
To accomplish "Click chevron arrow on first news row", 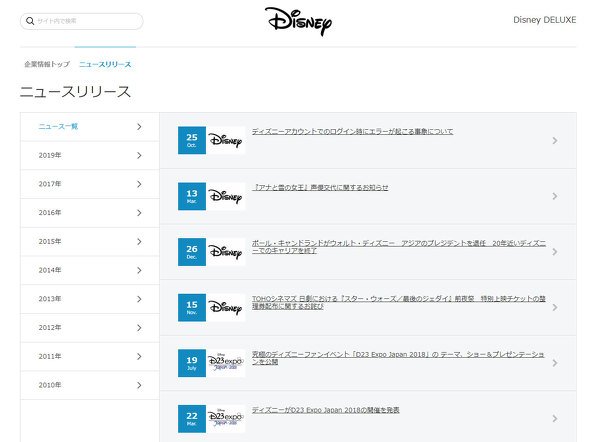I will (x=555, y=141).
